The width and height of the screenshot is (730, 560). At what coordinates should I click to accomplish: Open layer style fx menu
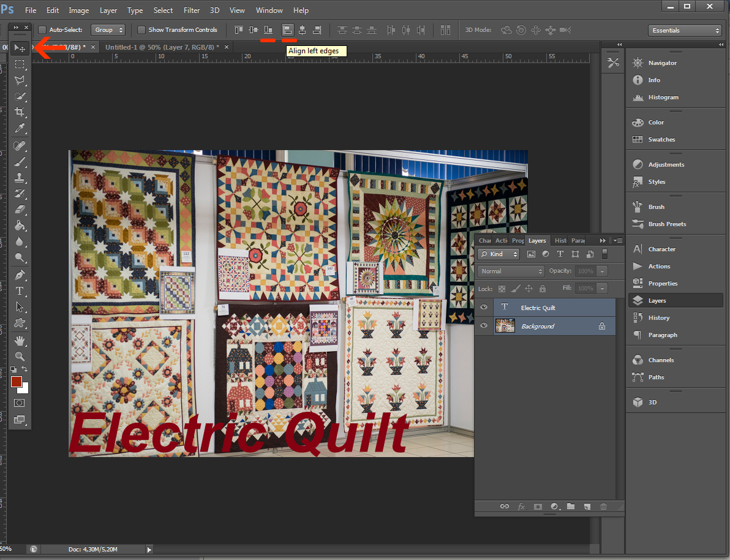click(521, 507)
